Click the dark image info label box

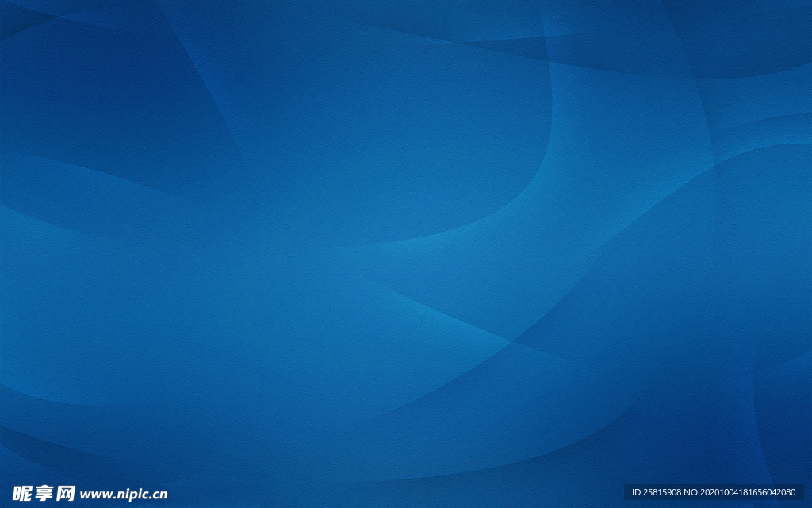714,492
